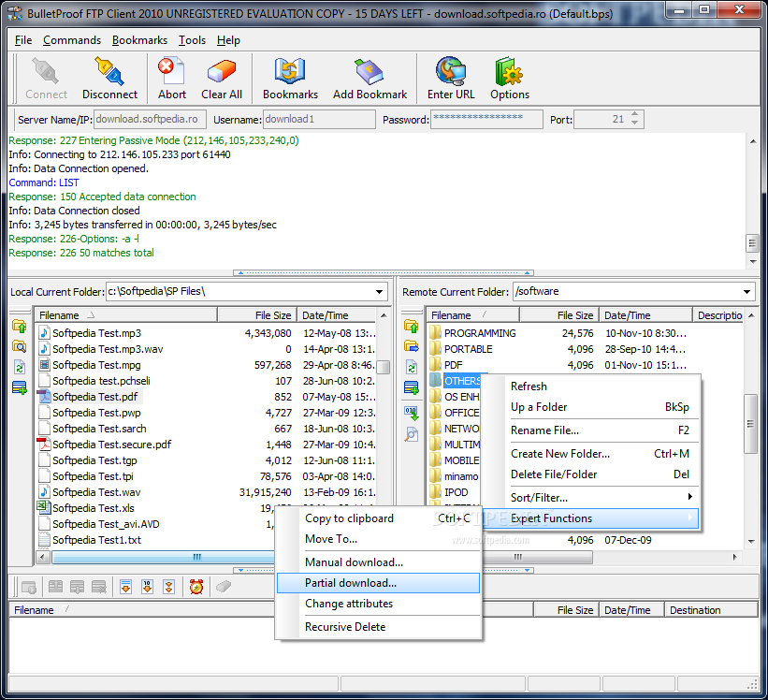Decrease port number with down arrow

coord(635,123)
